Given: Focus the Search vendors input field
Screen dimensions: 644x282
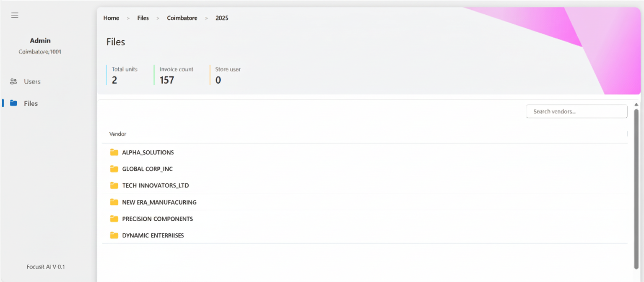Looking at the screenshot, I should click(x=576, y=112).
